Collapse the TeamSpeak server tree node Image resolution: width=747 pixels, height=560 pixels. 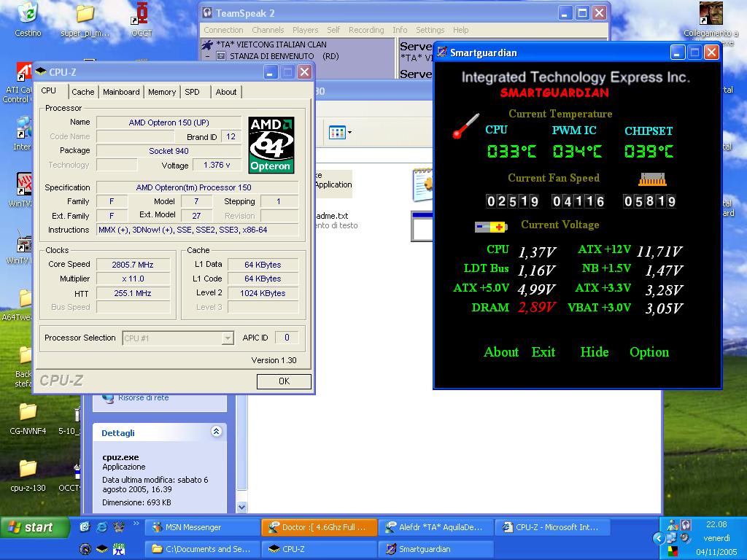207,56
